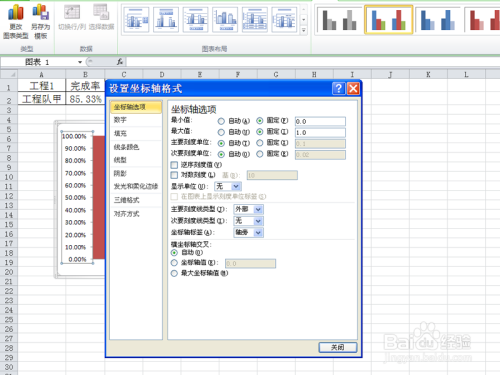Screen dimensions: 500x375
Task: Select row 20 header
Action: point(9,272)
